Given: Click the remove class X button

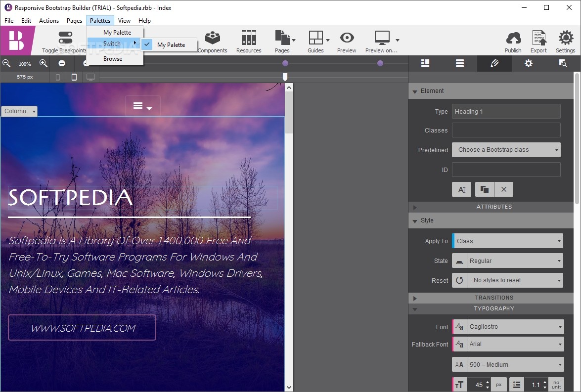Looking at the screenshot, I should click(503, 189).
